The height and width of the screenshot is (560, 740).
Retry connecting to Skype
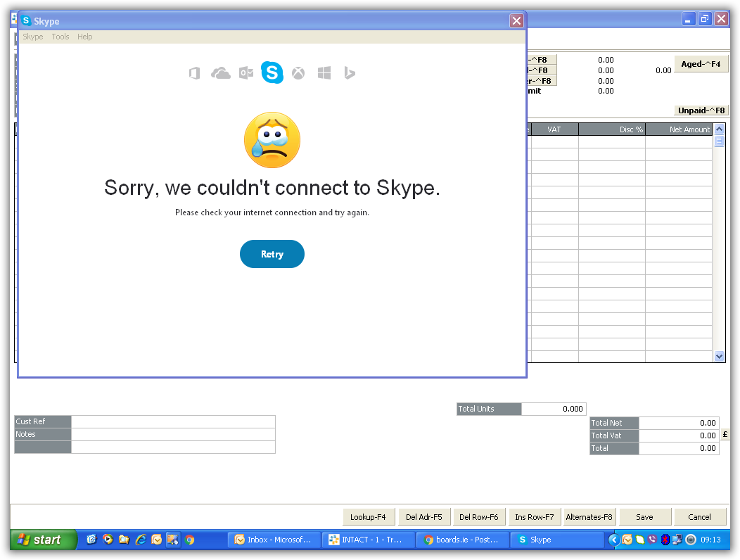[272, 254]
